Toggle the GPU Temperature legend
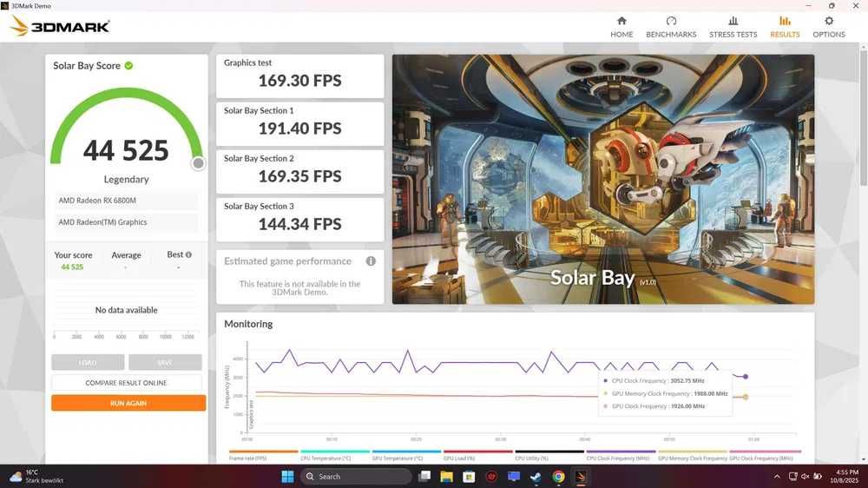 406,455
